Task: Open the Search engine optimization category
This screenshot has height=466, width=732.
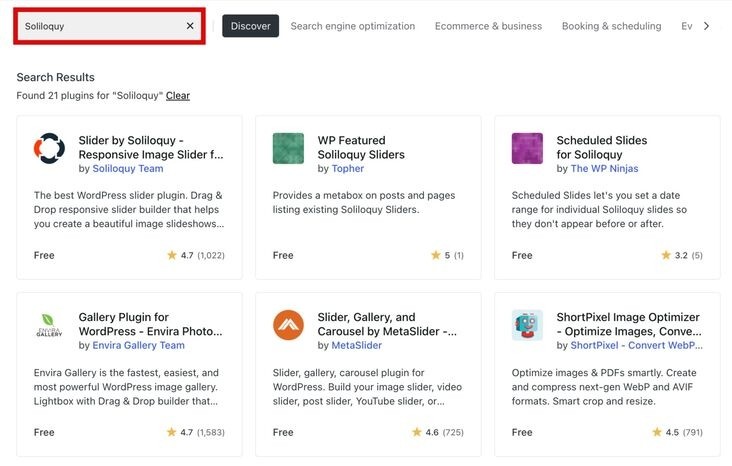Action: point(352,26)
